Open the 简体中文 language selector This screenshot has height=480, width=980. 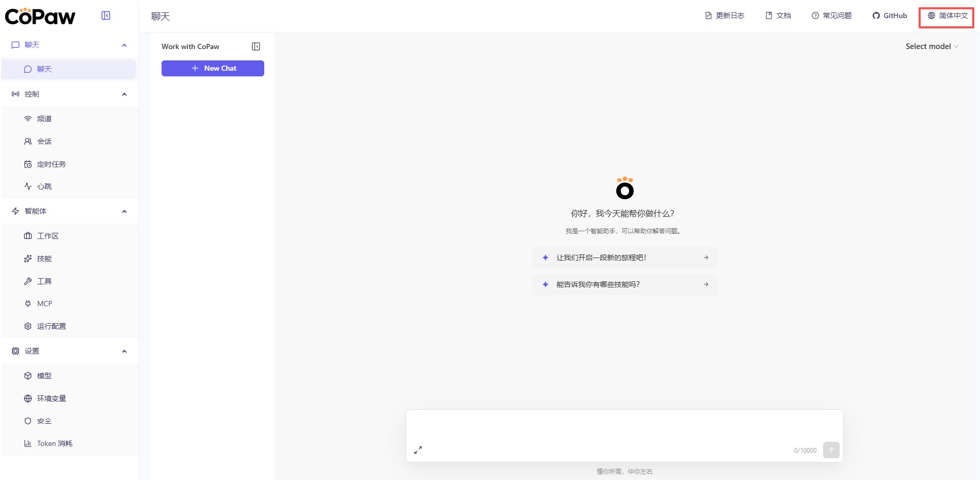[x=947, y=16]
